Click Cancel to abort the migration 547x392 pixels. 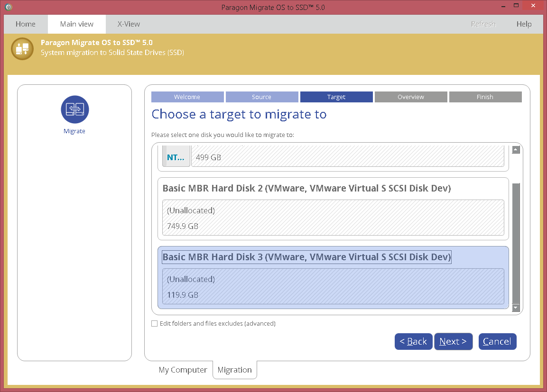coord(497,341)
